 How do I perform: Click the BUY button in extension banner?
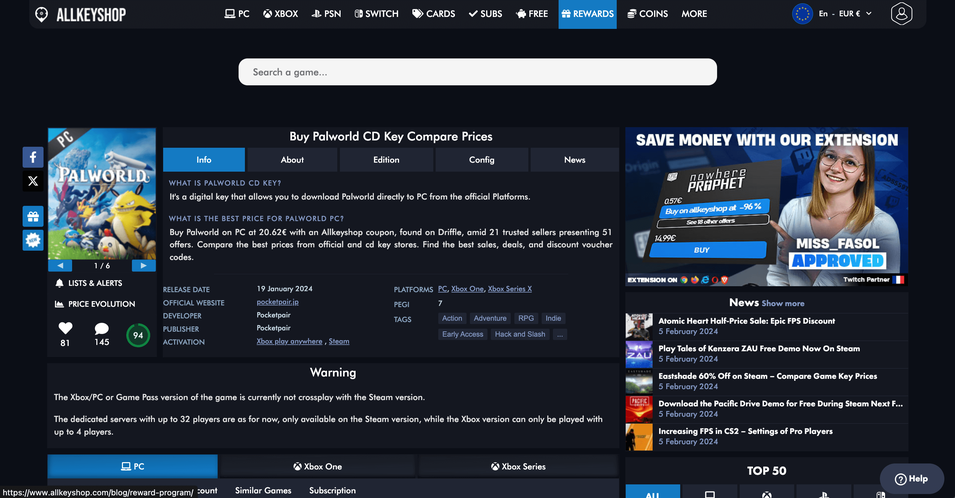701,250
